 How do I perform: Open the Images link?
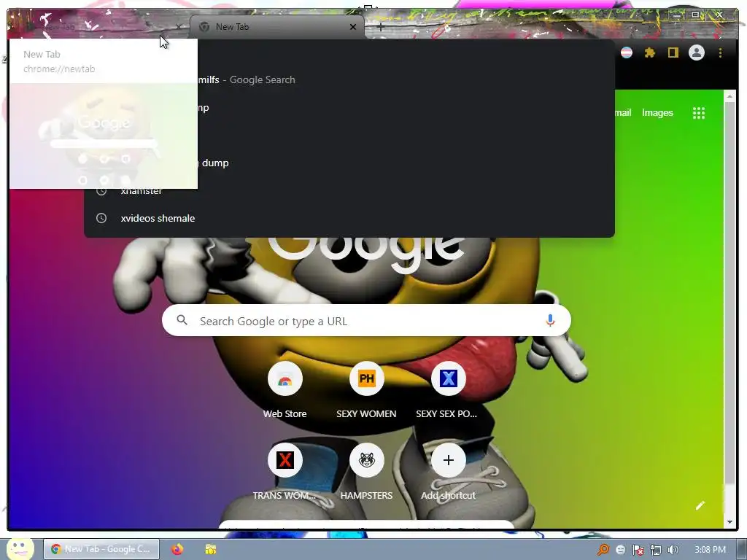(x=657, y=113)
